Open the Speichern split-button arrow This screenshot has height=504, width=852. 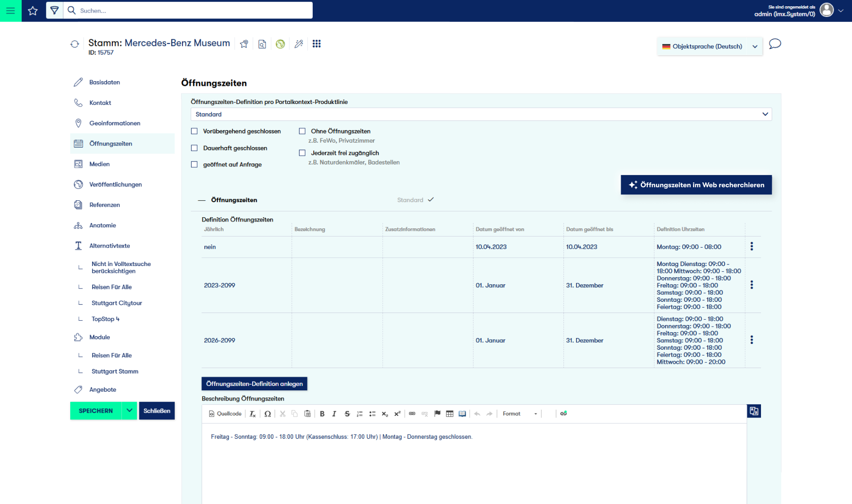pyautogui.click(x=129, y=411)
